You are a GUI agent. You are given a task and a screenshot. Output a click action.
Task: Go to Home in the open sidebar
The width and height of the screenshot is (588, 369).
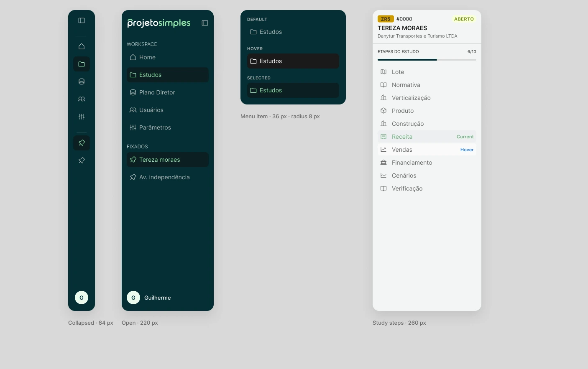(x=168, y=57)
